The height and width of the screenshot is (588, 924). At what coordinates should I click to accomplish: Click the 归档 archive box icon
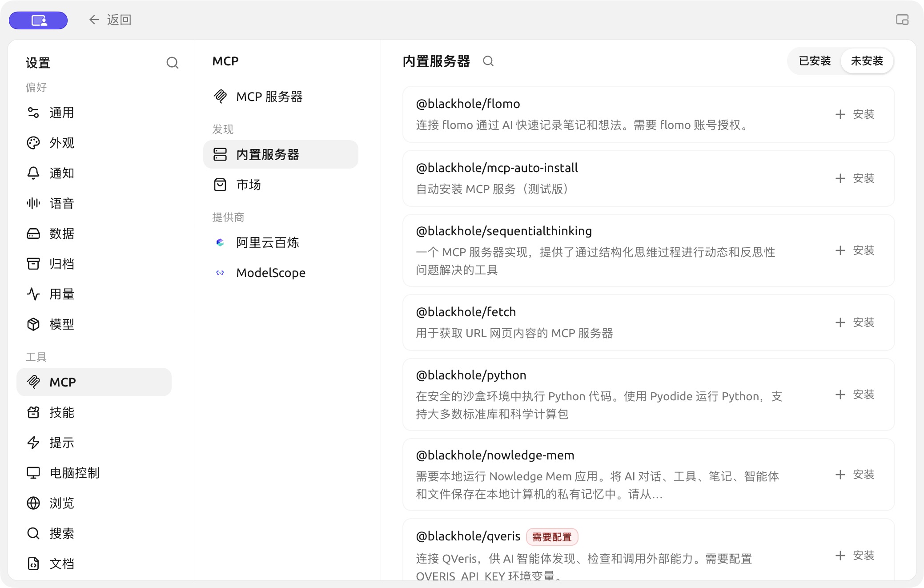33,264
